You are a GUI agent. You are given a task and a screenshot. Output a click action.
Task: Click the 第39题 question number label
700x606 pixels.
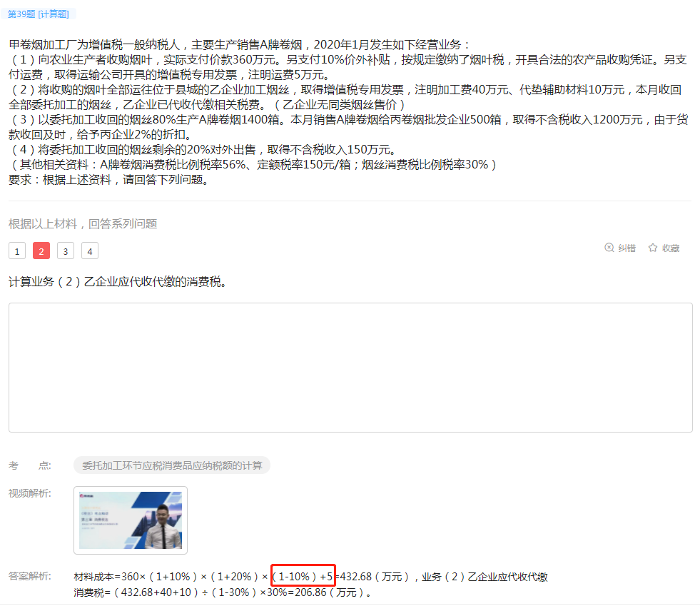(21, 14)
